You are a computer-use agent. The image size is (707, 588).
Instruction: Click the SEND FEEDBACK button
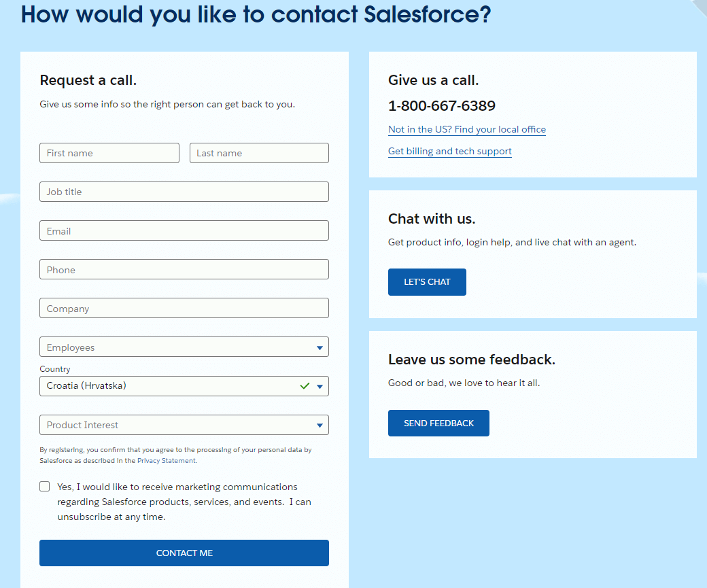[438, 423]
